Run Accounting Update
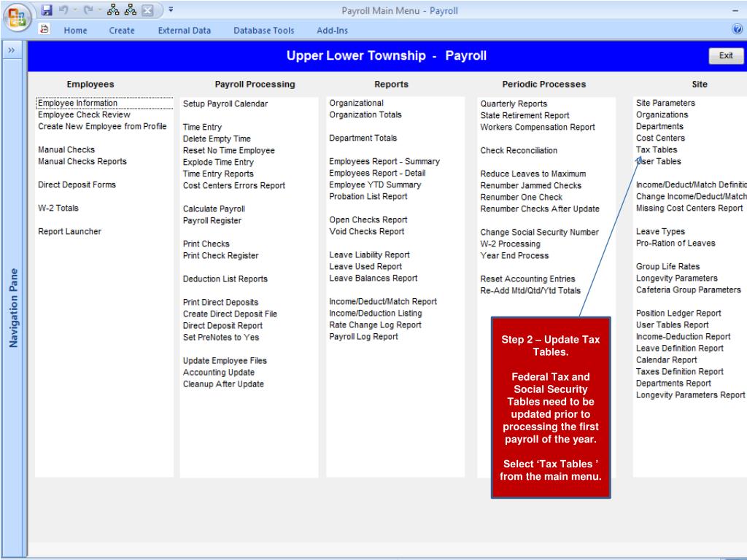 tap(219, 373)
